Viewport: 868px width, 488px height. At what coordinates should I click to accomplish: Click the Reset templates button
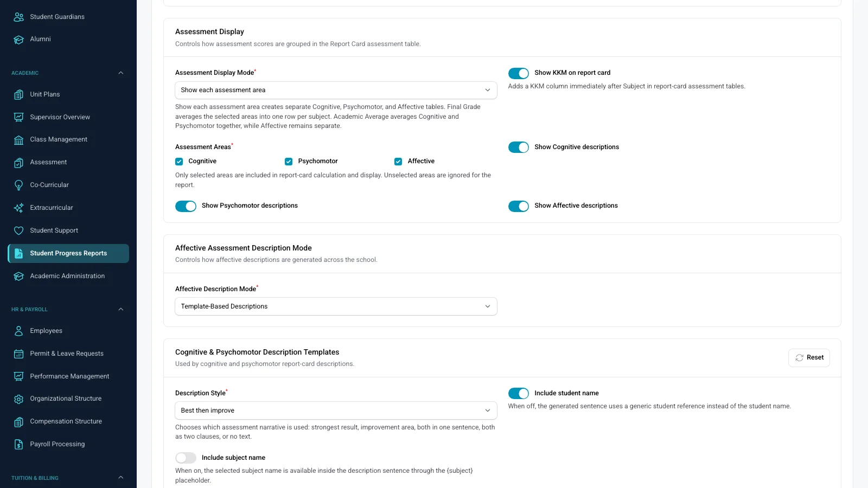[x=809, y=358]
